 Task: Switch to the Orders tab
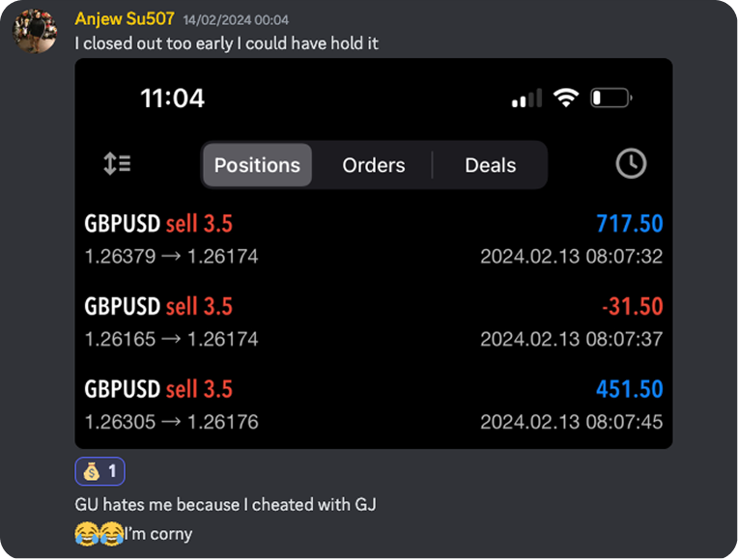tap(373, 165)
